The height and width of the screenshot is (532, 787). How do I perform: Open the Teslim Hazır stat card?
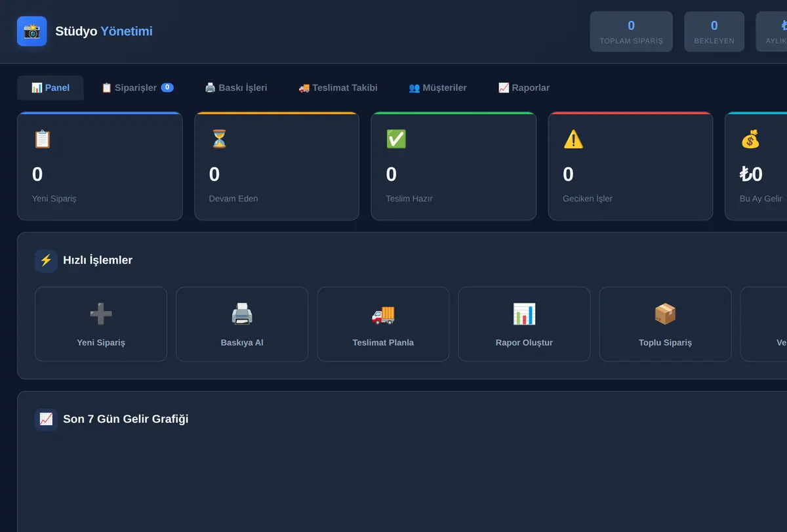click(x=454, y=166)
